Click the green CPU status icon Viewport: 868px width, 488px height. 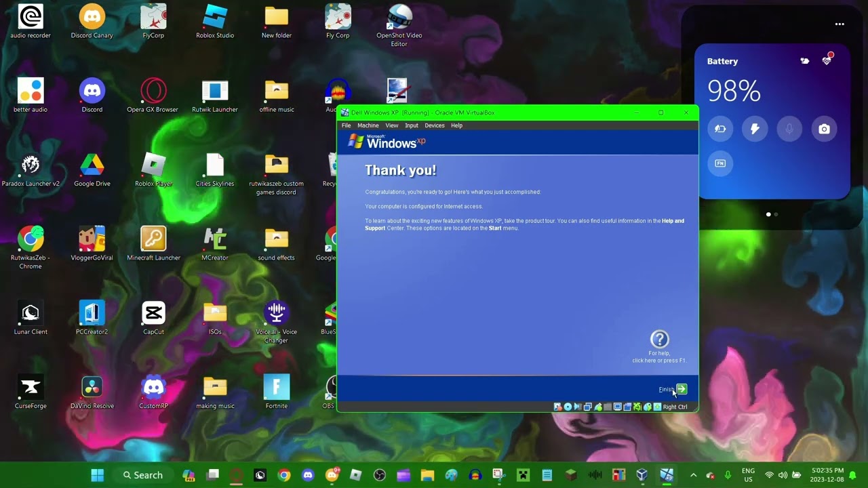click(x=637, y=407)
